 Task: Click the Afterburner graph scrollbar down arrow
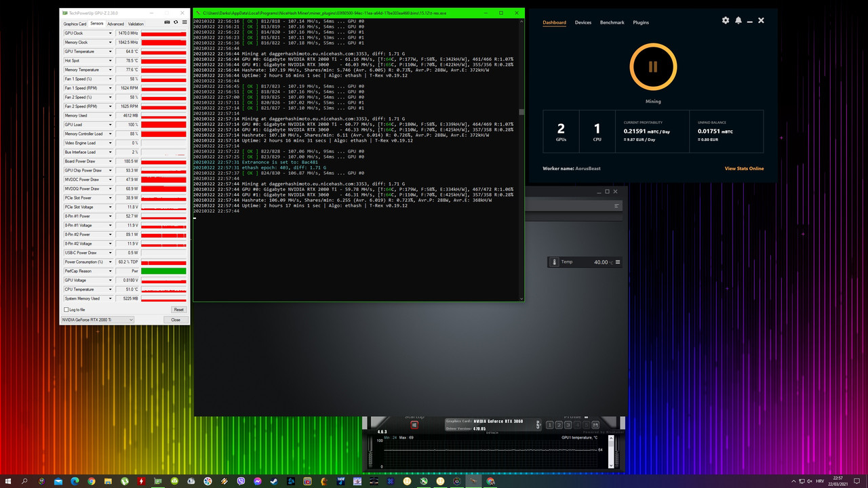tap(611, 466)
